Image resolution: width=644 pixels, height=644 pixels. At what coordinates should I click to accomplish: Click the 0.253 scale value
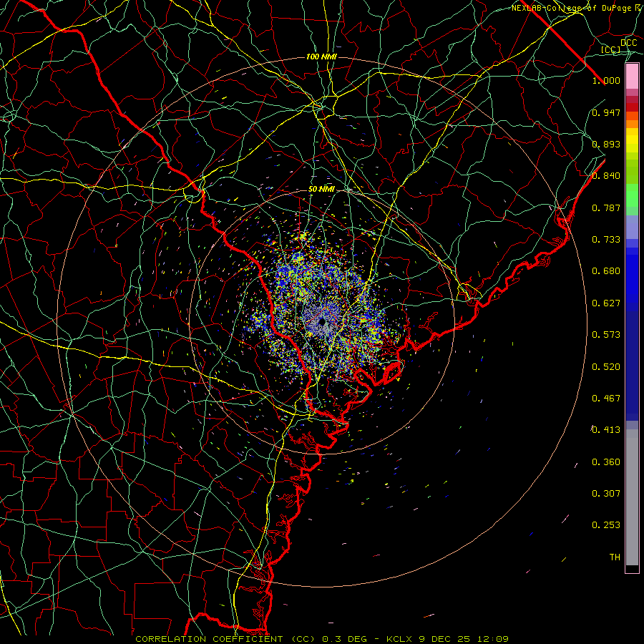click(x=606, y=525)
